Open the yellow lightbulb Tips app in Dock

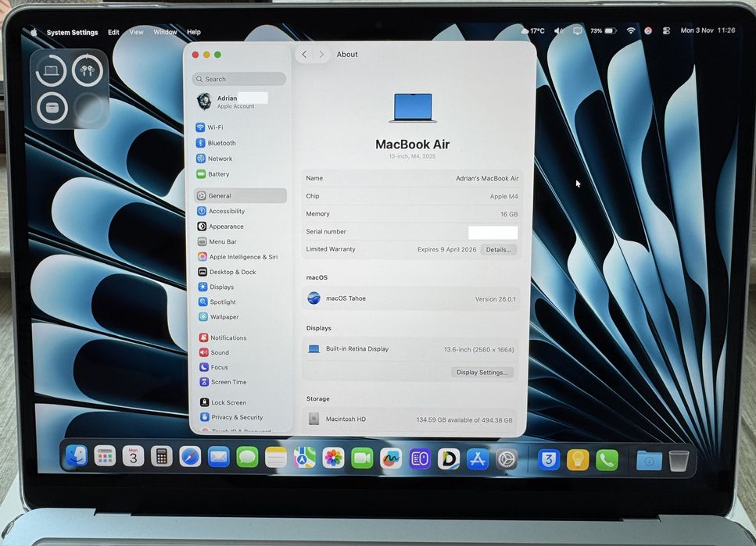click(x=578, y=460)
